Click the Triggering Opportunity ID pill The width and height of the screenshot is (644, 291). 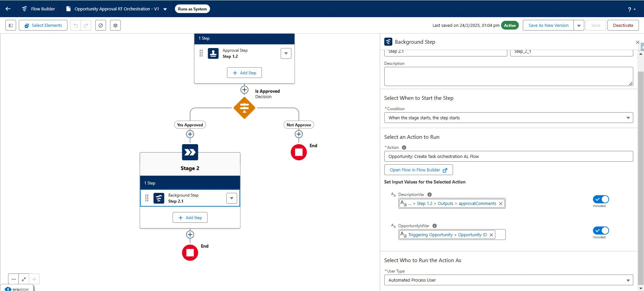[447, 235]
